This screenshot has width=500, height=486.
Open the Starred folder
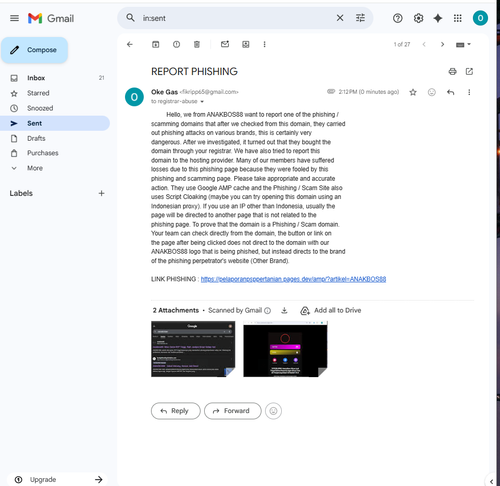[x=55, y=93]
